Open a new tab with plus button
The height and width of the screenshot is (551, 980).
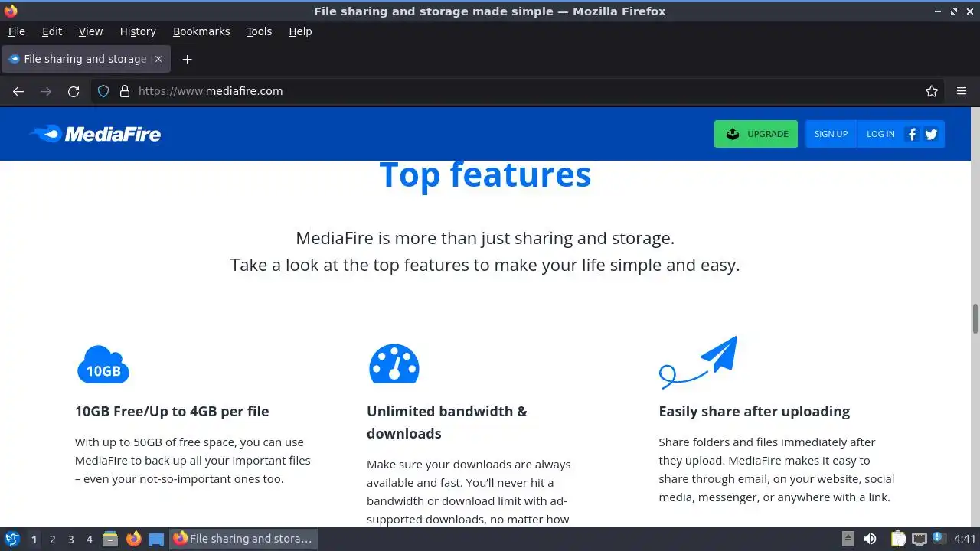pyautogui.click(x=187, y=59)
